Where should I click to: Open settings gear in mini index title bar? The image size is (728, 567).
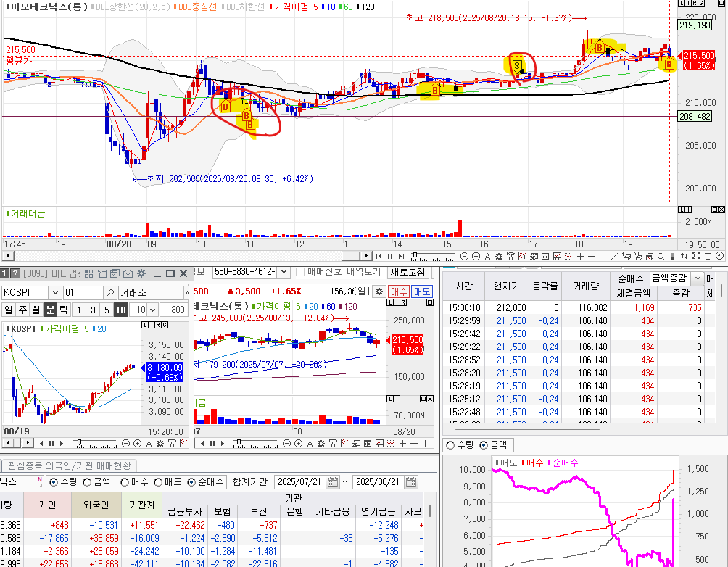point(141,273)
